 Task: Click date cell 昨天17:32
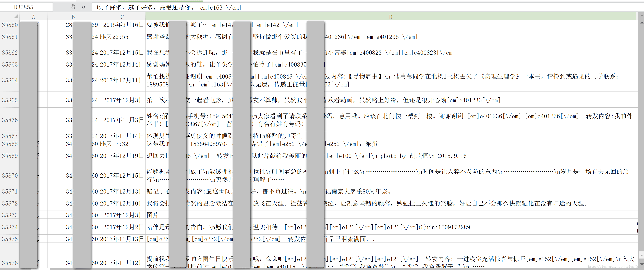(x=122, y=144)
